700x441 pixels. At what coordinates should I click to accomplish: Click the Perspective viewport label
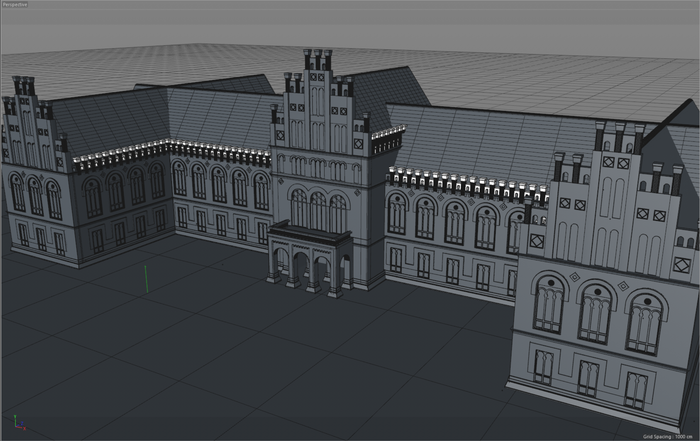(x=18, y=5)
